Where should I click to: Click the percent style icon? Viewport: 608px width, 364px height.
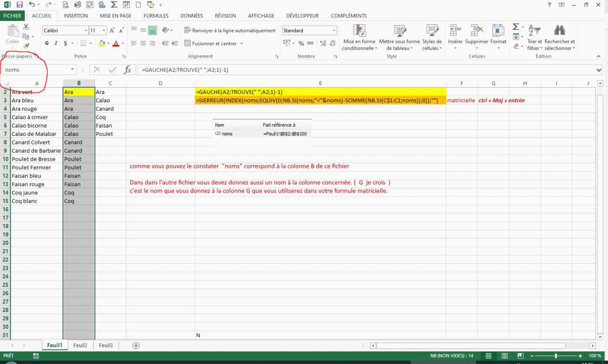[x=301, y=43]
